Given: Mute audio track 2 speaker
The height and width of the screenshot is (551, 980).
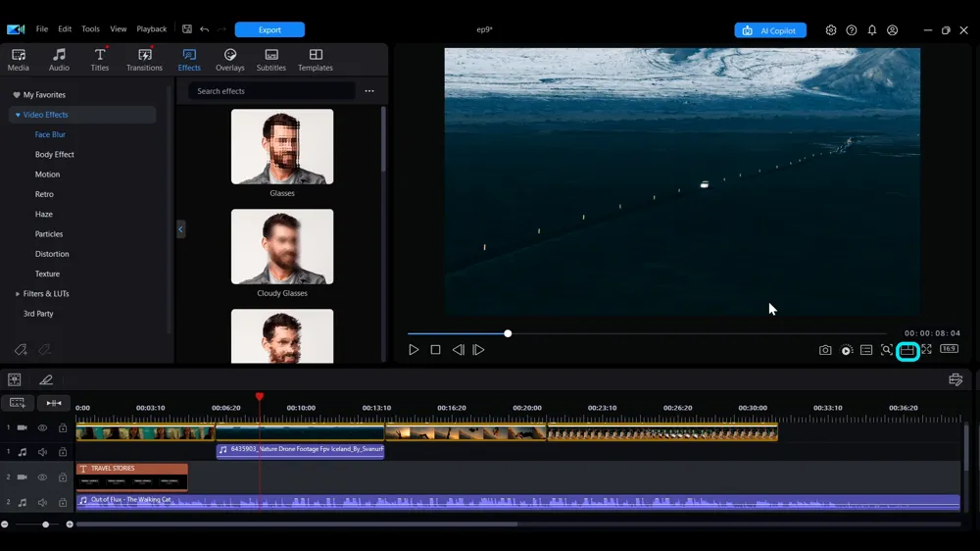Looking at the screenshot, I should point(42,502).
